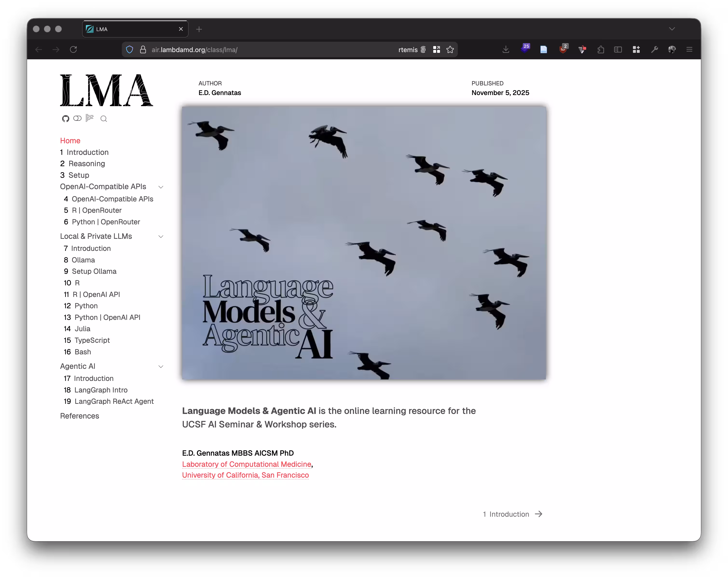
Task: Open developer tools wrench icon
Action: pyautogui.click(x=654, y=50)
